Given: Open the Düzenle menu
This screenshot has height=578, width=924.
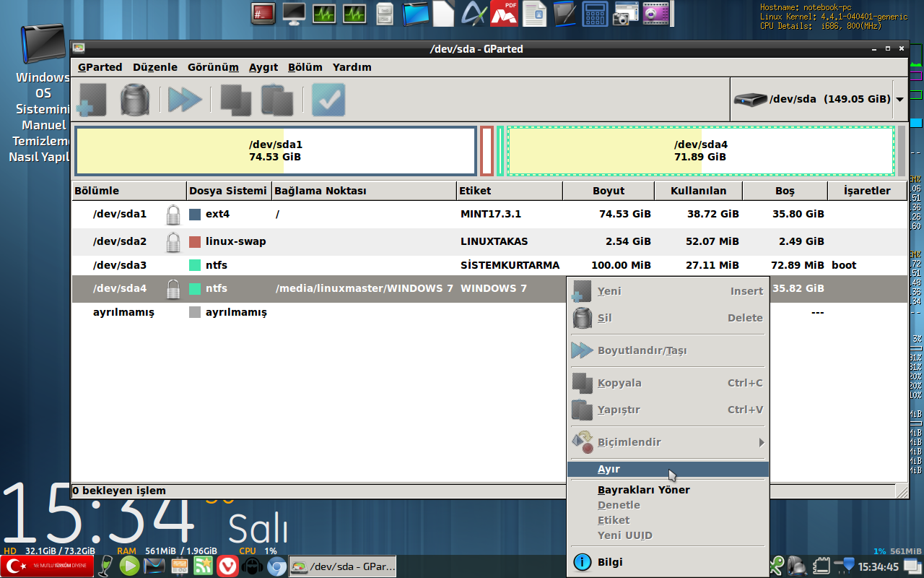Looking at the screenshot, I should [x=155, y=67].
